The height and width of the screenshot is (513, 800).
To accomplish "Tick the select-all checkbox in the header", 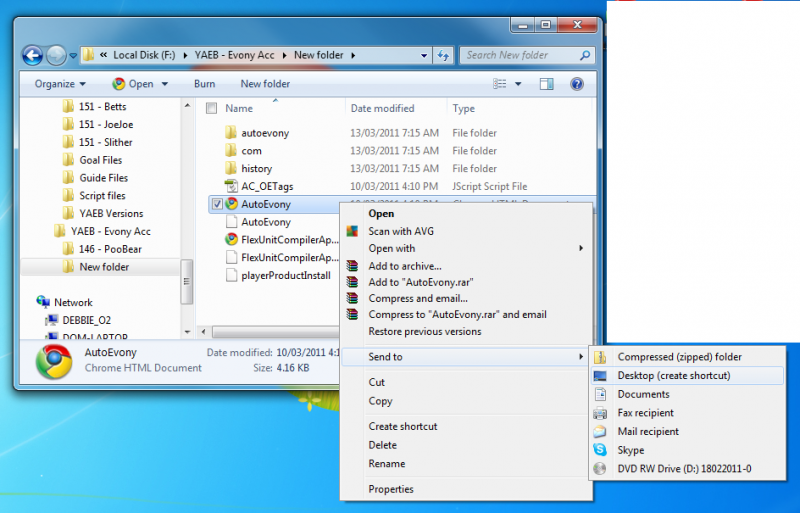I will pos(211,108).
